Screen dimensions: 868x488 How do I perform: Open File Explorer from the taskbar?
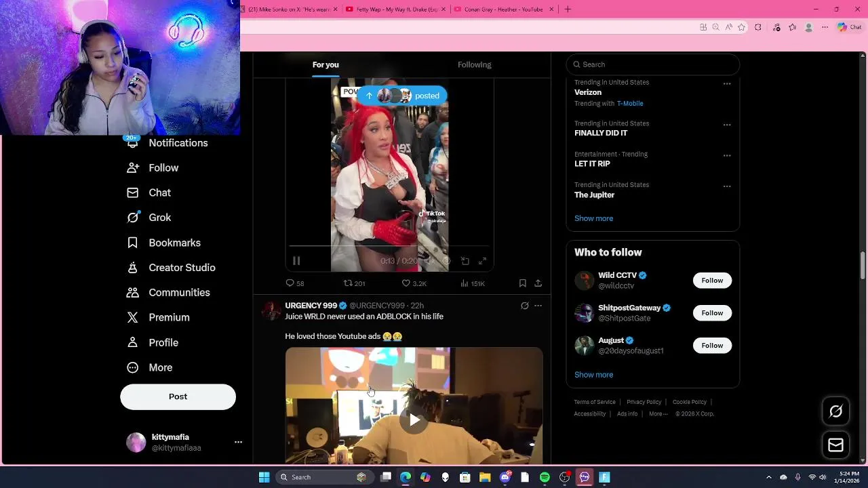point(485,477)
